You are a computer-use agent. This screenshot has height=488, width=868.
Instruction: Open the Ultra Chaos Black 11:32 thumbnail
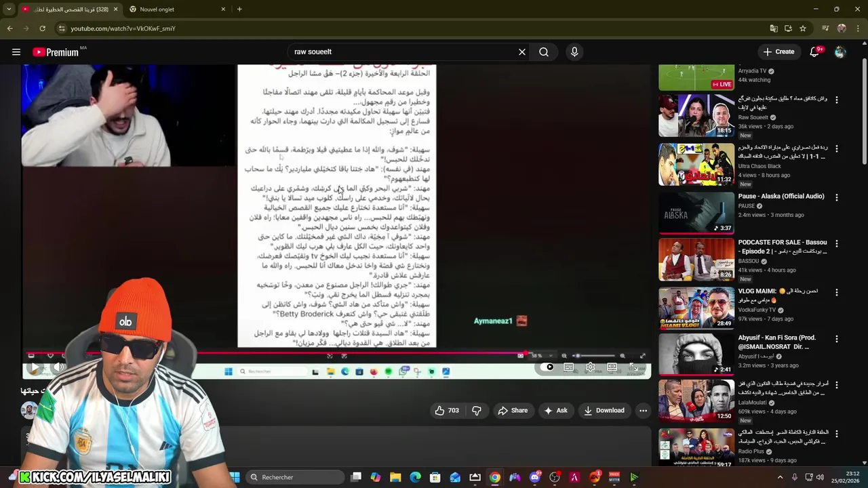click(696, 164)
